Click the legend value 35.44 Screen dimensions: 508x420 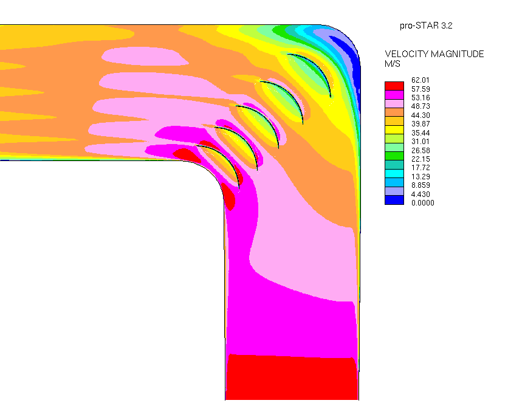tap(420, 133)
